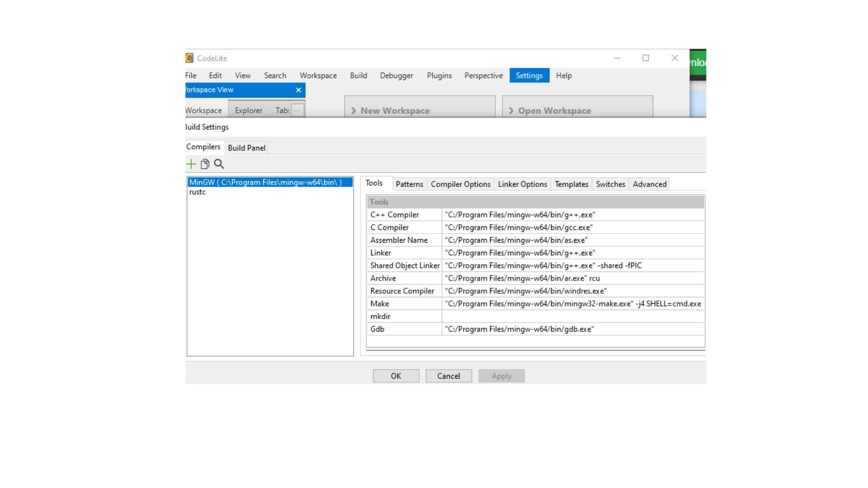Click the CodeLite app icon in title bar
This screenshot has height=488, width=868.
click(189, 58)
